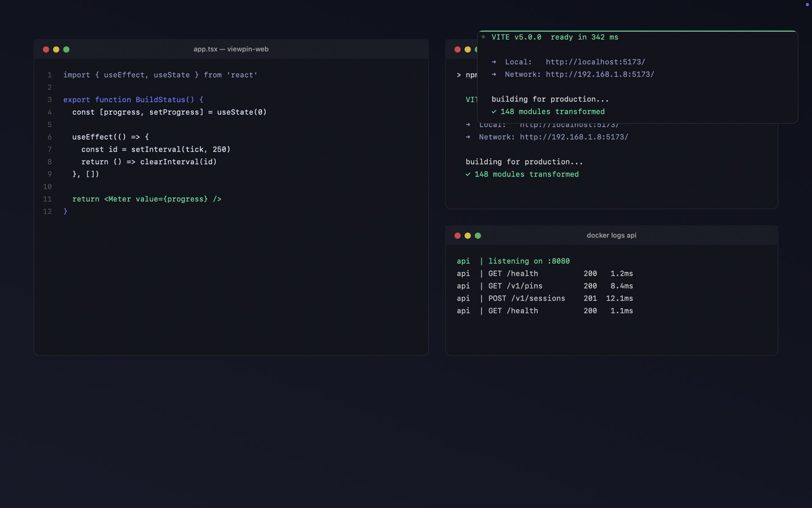812x508 pixels.
Task: Click '148 modules transformed' in the terminal behind
Action: point(526,174)
